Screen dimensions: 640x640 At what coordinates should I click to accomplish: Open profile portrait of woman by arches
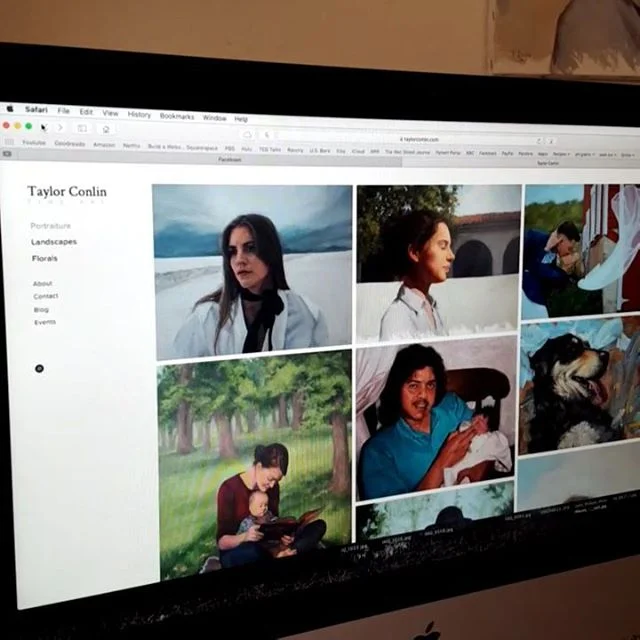point(438,263)
